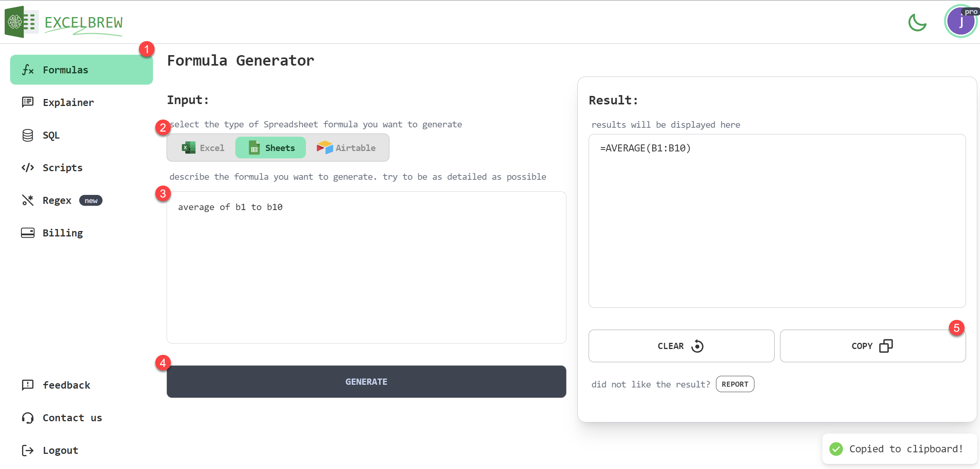Toggle dark mode with the moon icon
The height and width of the screenshot is (469, 980).
click(x=917, y=22)
